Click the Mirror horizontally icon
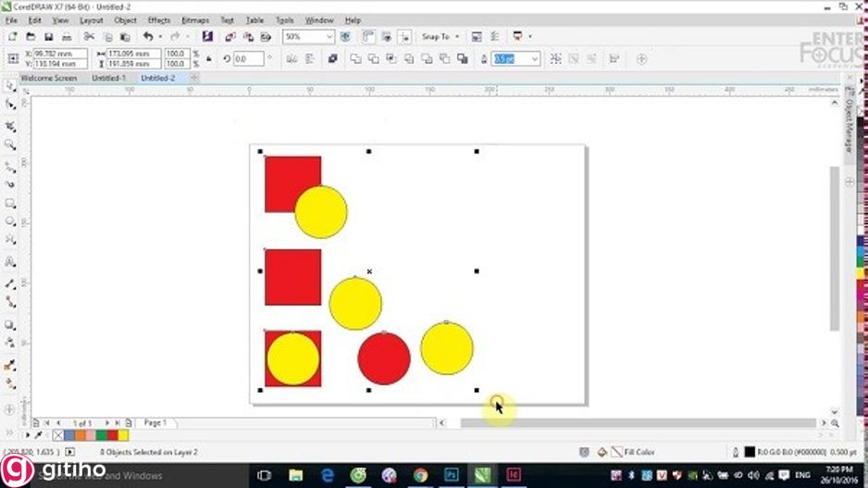Image resolution: width=868 pixels, height=488 pixels. [x=291, y=58]
